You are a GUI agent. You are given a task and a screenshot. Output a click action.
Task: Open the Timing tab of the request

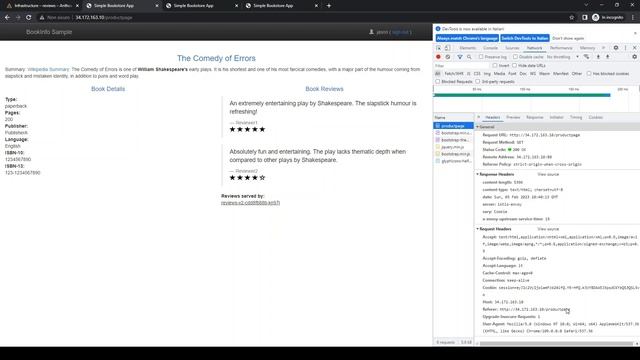(x=576, y=117)
